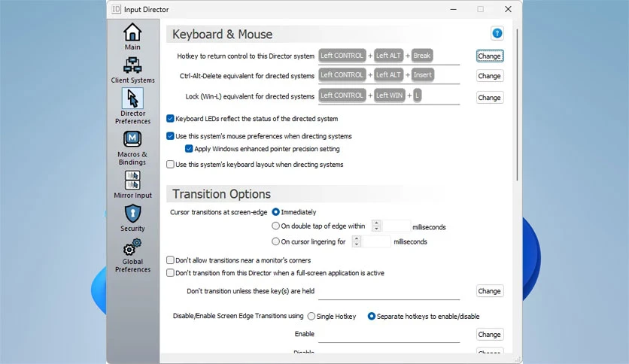Select On cursor lingering for option
The image size is (629, 364).
(275, 241)
